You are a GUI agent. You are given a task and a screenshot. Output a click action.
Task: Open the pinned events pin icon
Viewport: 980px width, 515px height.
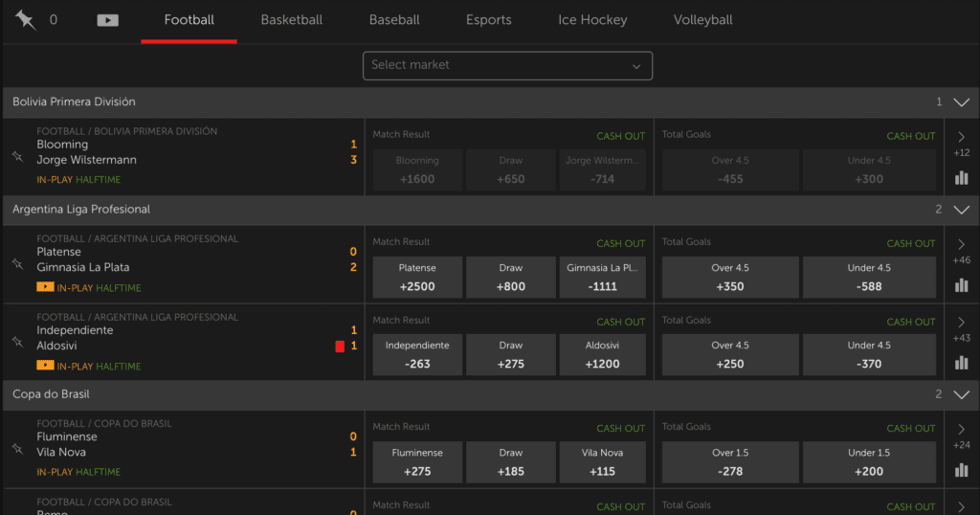[26, 20]
